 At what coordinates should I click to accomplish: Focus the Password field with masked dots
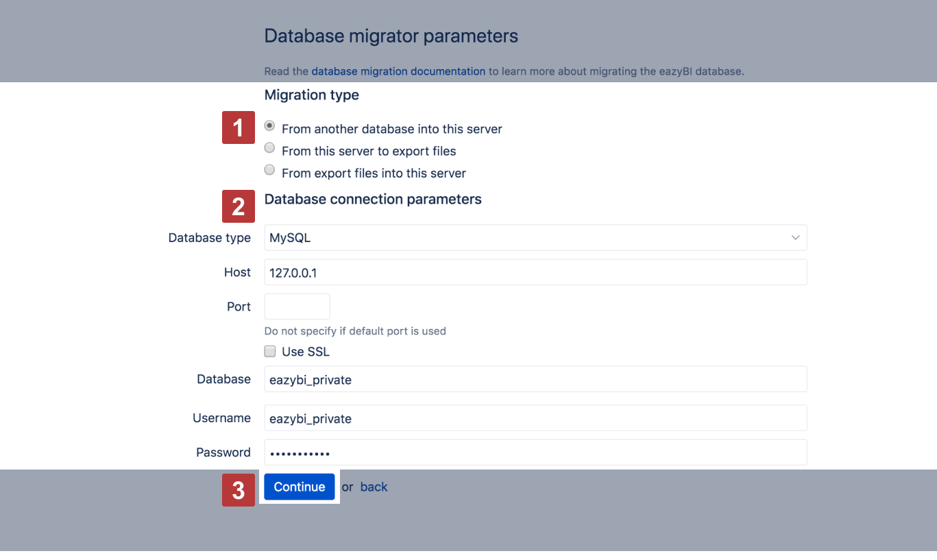coord(535,452)
